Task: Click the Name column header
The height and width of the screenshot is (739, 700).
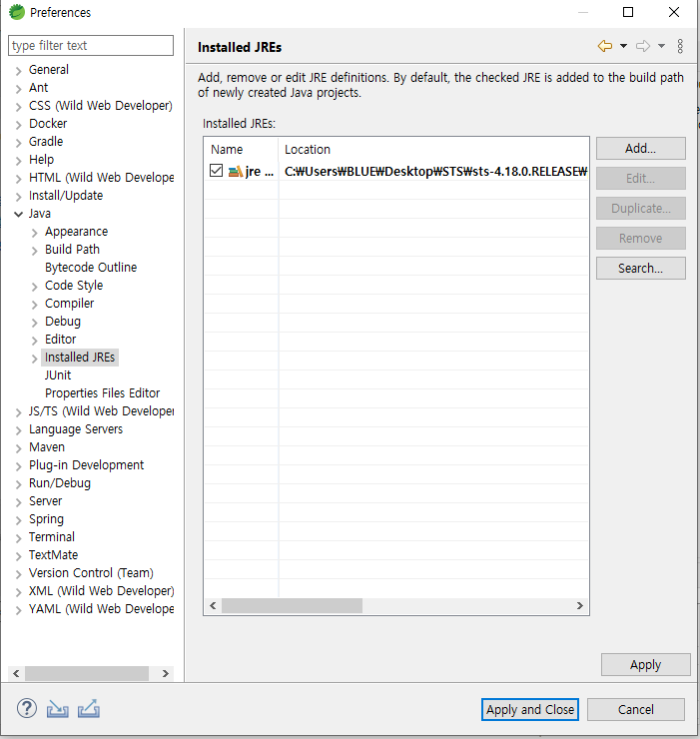Action: pyautogui.click(x=241, y=150)
